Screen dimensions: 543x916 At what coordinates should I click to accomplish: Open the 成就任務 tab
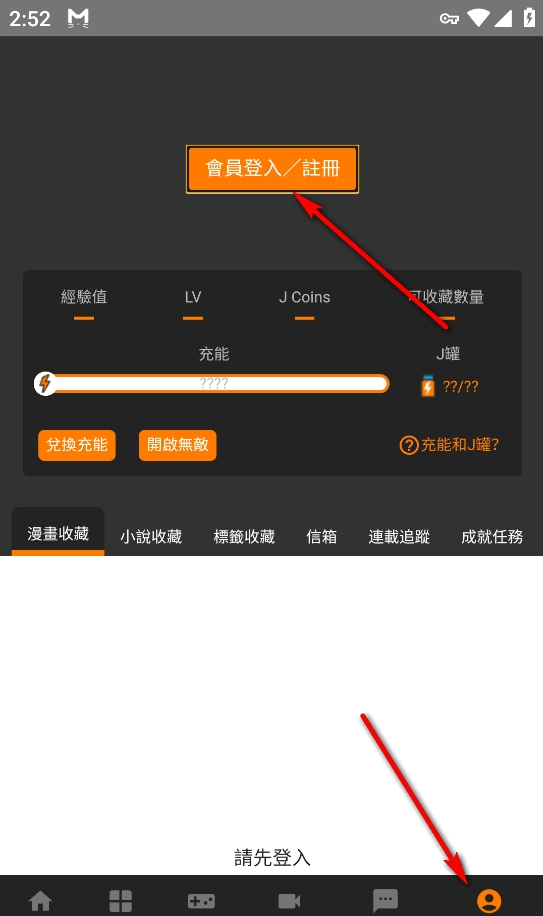click(x=492, y=536)
